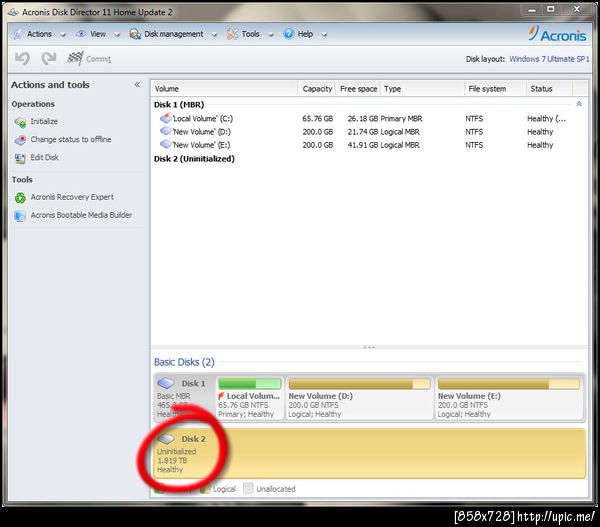Click the Local Volume (C:) drive icon
This screenshot has width=600, height=527.
166,118
